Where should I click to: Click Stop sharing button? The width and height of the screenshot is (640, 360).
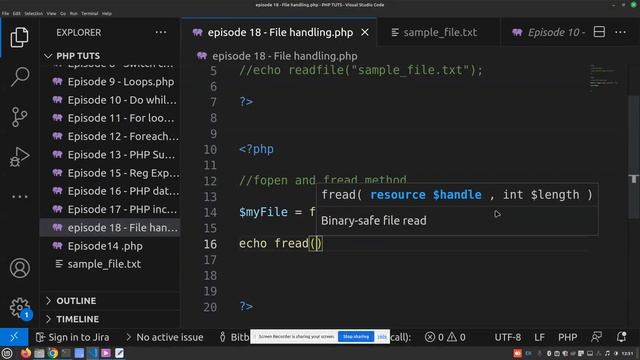[x=356, y=337]
